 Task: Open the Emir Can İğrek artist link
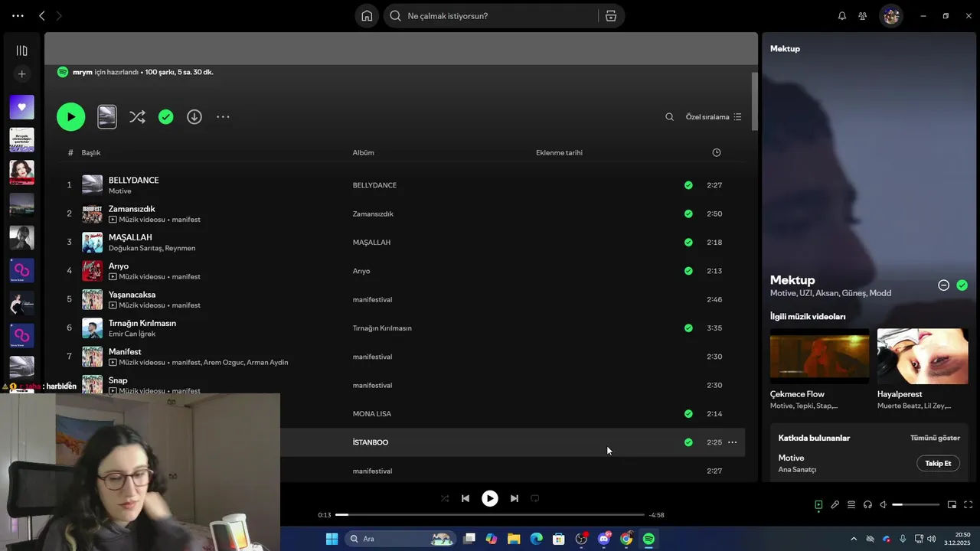(x=132, y=334)
